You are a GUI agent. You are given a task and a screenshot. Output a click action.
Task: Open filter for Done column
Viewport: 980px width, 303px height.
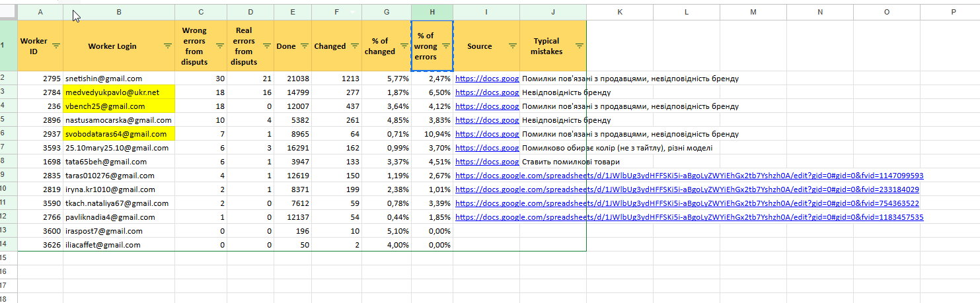(305, 46)
